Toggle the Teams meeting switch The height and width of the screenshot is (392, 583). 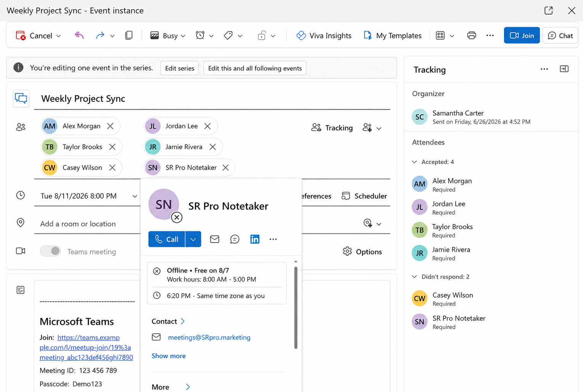pos(50,251)
